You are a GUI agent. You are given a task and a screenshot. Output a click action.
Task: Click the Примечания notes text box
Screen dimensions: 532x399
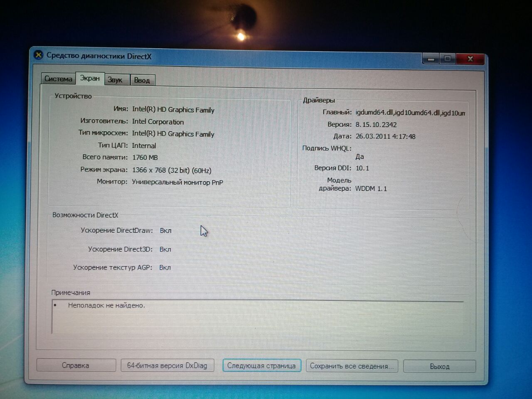coord(257,317)
